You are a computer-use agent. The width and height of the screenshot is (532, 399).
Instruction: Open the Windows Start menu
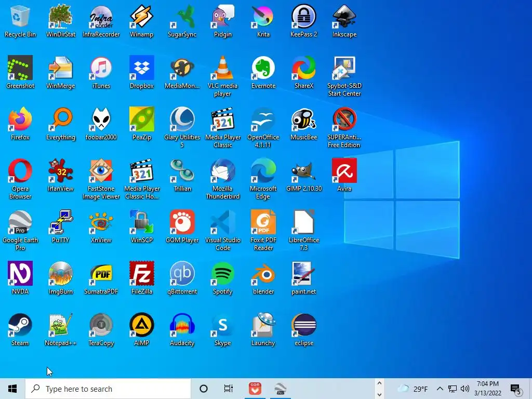[x=12, y=389]
